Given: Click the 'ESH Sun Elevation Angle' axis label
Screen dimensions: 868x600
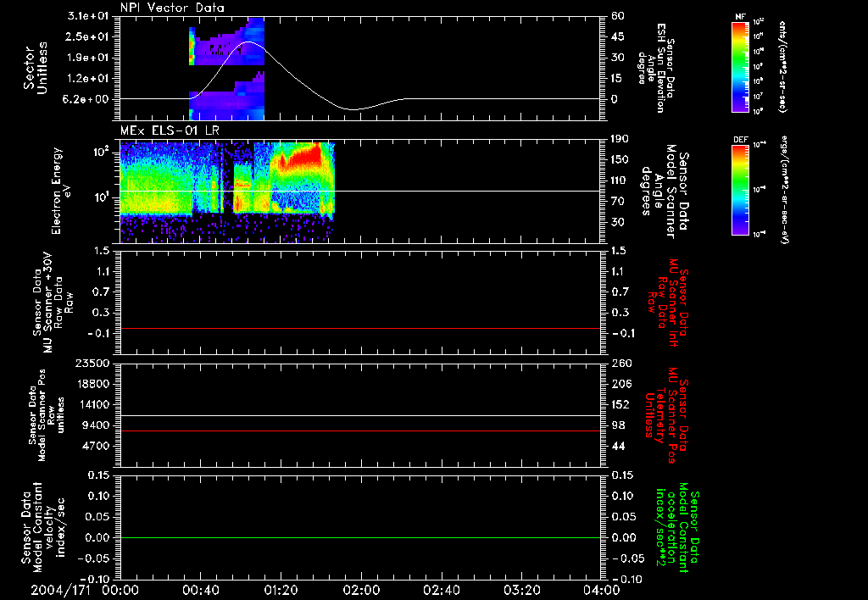Looking at the screenshot, I should [x=657, y=68].
